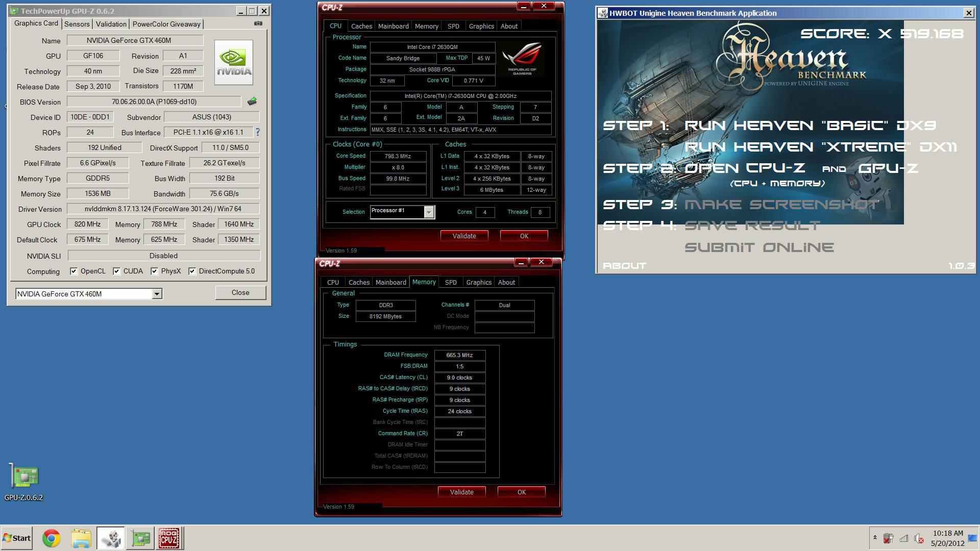Click the NVIDIA logo in GPU-Z
Viewport: 980px width, 551px height.
pos(234,62)
